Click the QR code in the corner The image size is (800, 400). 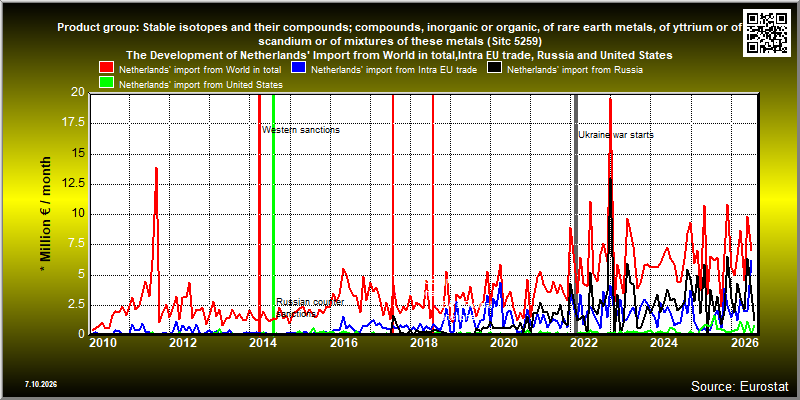pos(768,32)
